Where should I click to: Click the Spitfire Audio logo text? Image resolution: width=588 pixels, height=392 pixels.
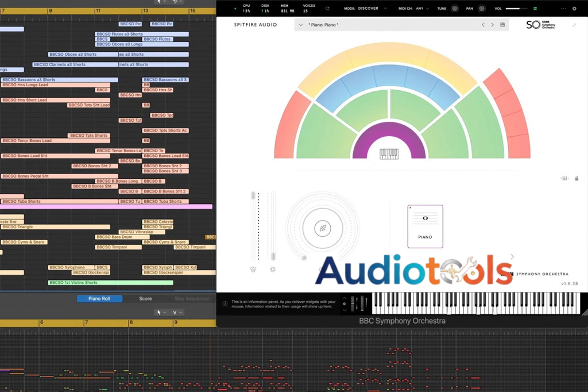pyautogui.click(x=256, y=25)
